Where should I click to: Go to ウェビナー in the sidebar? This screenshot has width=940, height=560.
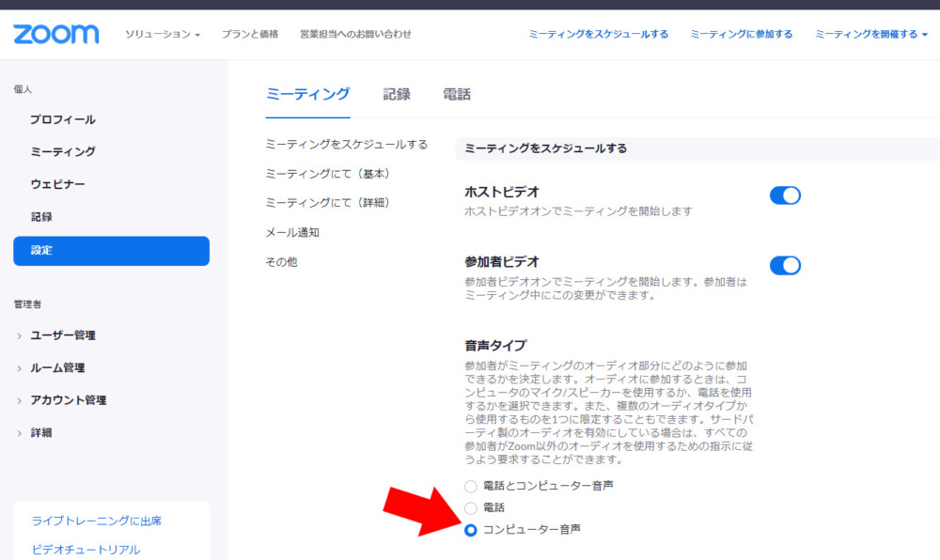[x=57, y=184]
